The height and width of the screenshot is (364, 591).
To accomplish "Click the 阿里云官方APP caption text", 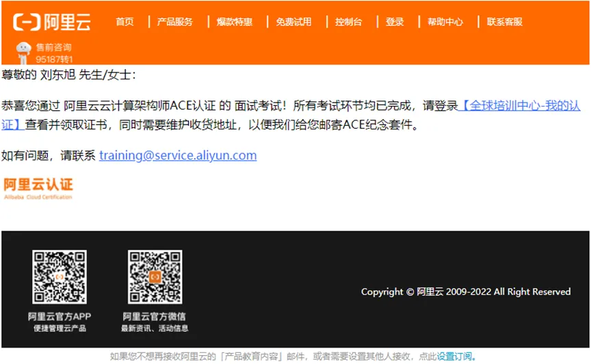I will click(x=60, y=316).
